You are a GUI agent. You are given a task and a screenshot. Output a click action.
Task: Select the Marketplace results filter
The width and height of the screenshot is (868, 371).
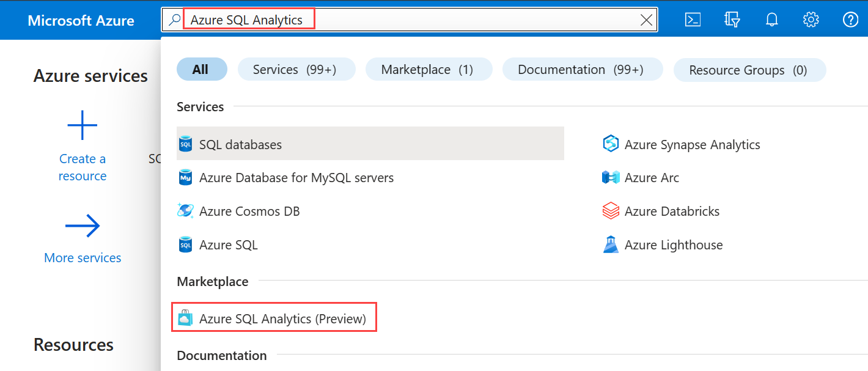click(x=428, y=69)
